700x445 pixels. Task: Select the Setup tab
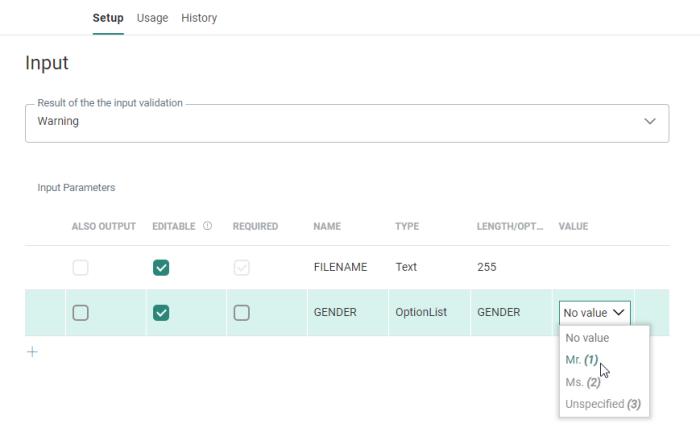(x=108, y=18)
